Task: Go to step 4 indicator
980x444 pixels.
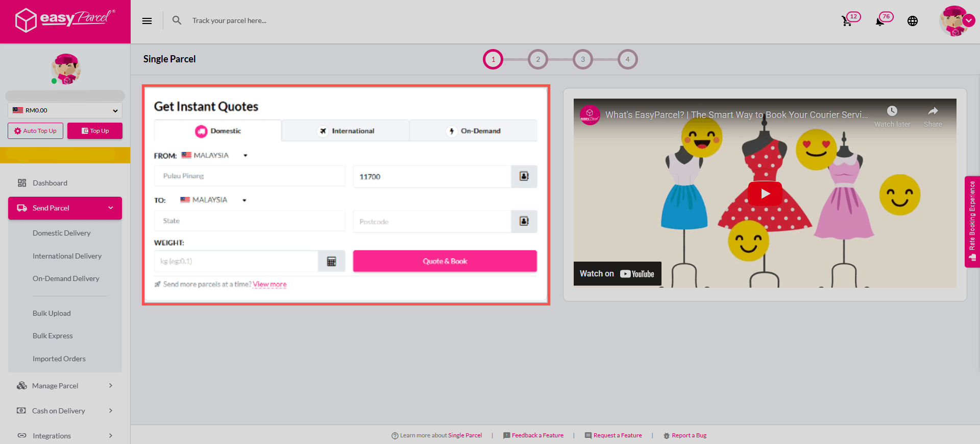Action: 628,59
